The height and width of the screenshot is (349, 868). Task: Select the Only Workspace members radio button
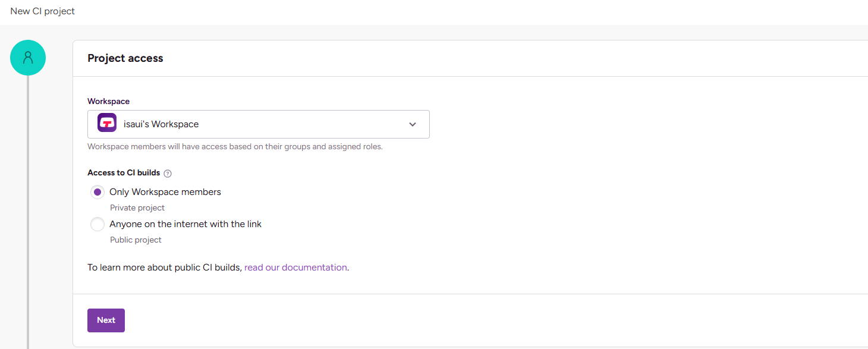coord(97,192)
